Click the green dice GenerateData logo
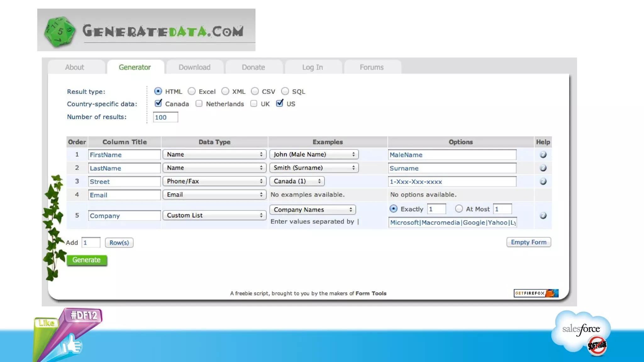Image resolution: width=644 pixels, height=362 pixels. coord(59,31)
